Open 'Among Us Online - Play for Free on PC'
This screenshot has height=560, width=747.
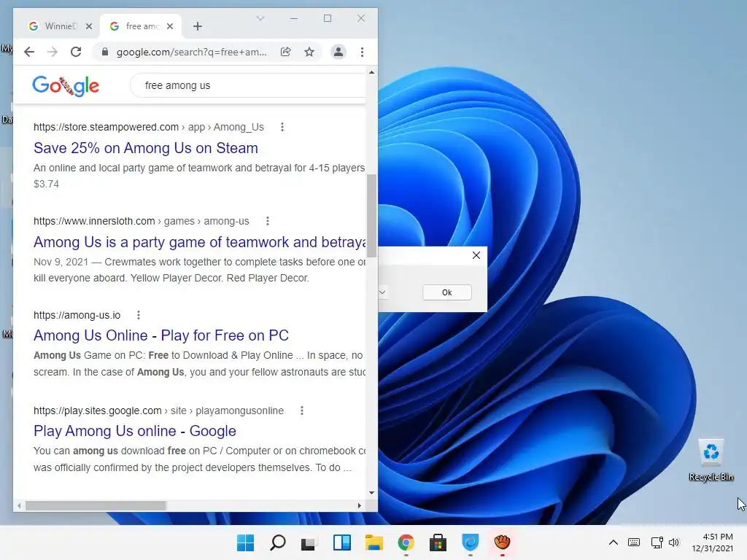coord(161,335)
